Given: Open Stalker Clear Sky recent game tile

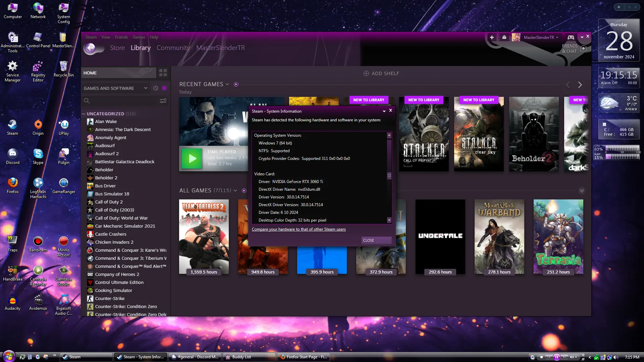Looking at the screenshot, I should coord(479,134).
